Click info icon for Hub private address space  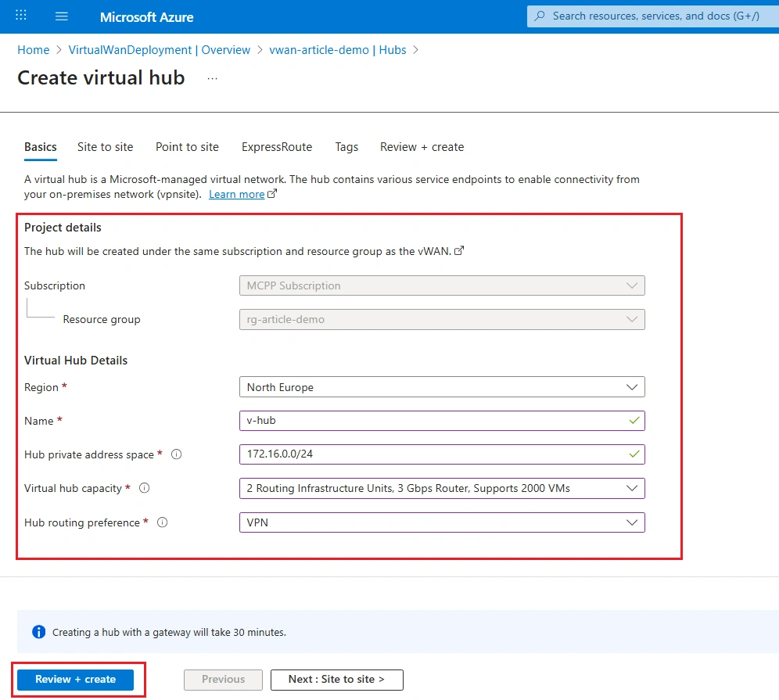click(176, 454)
